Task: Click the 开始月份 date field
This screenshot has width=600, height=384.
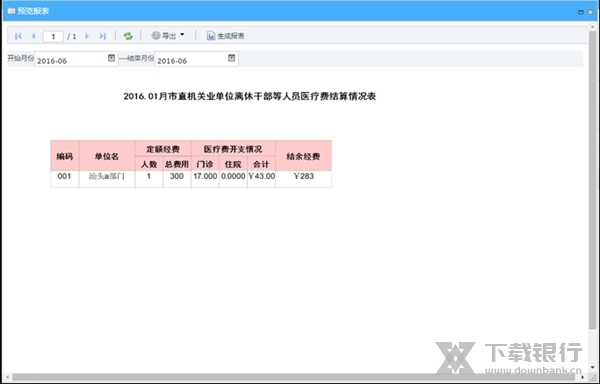Action: 76,59
